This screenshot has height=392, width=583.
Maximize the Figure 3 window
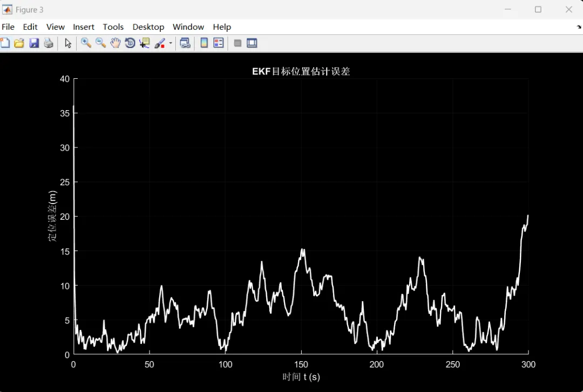[538, 10]
